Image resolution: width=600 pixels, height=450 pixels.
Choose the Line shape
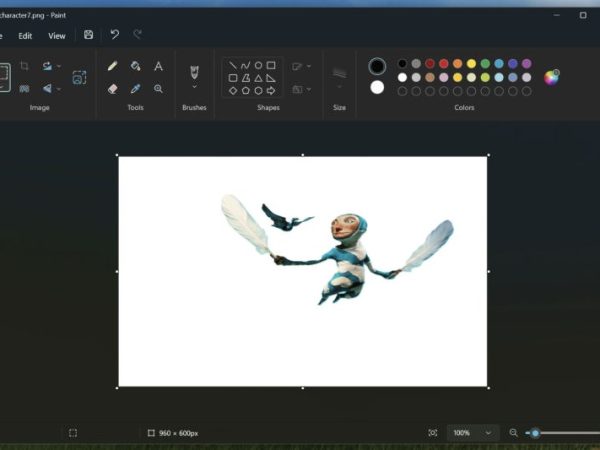[233, 65]
